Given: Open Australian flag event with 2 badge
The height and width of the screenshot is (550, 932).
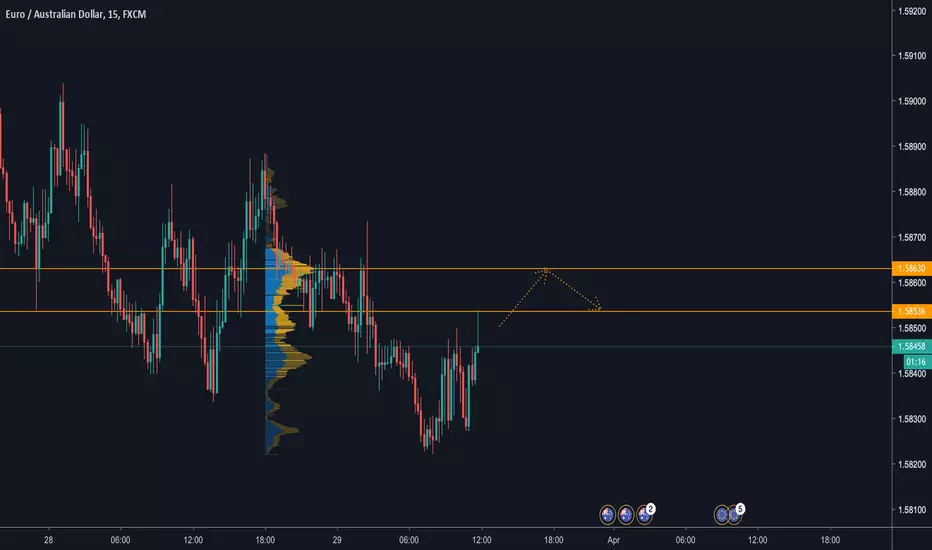Looking at the screenshot, I should coord(644,514).
